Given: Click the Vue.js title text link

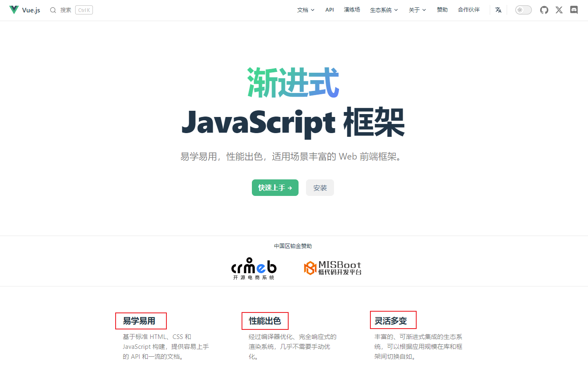Looking at the screenshot, I should (31, 10).
